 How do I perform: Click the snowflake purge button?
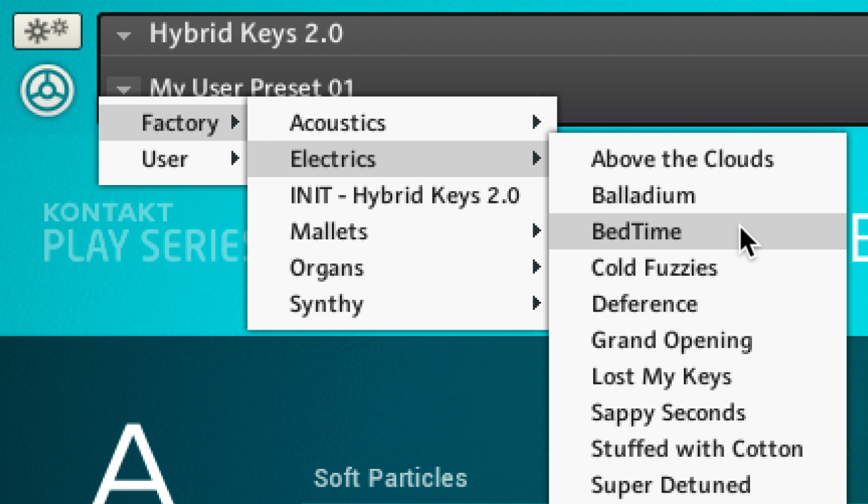click(47, 32)
